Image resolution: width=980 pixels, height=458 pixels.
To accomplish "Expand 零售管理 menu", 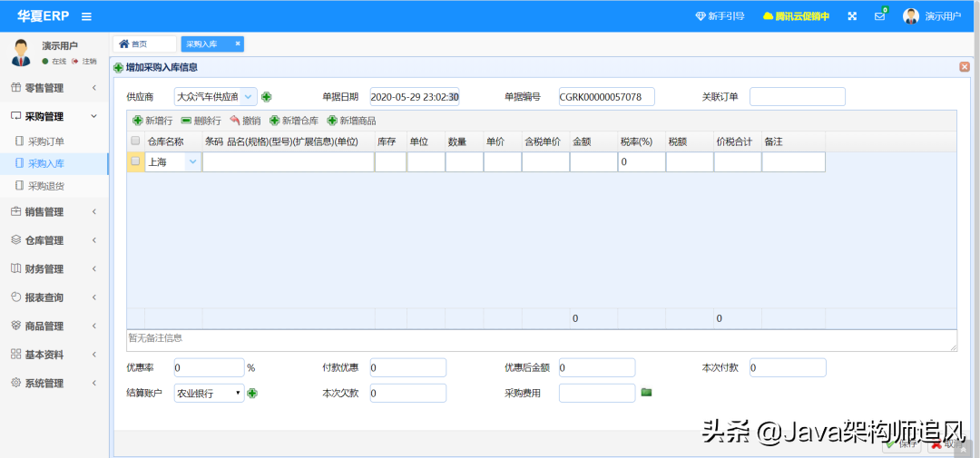I will point(54,88).
